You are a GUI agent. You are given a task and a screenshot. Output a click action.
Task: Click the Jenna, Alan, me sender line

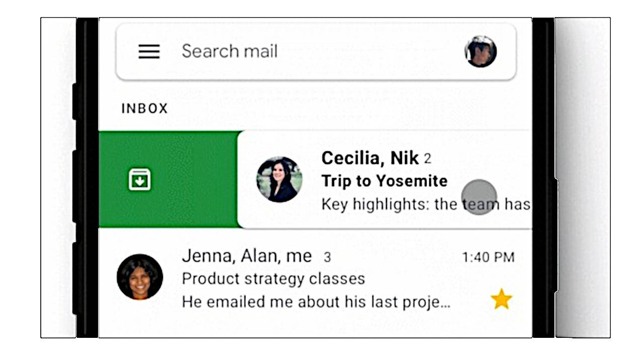coord(247,256)
